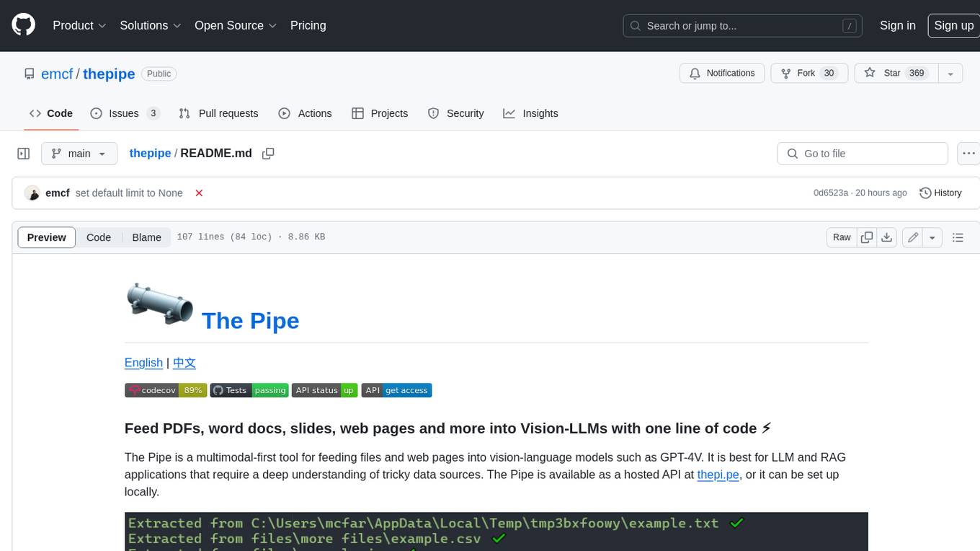The image size is (980, 551).
Task: Toggle the outline list icon
Action: 958,237
